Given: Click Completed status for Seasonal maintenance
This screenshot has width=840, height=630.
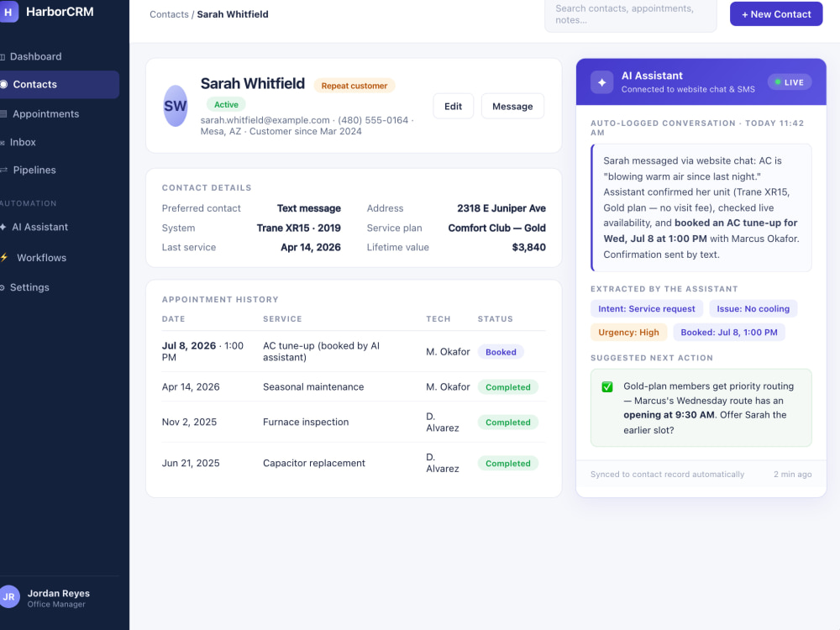Looking at the screenshot, I should coord(508,386).
